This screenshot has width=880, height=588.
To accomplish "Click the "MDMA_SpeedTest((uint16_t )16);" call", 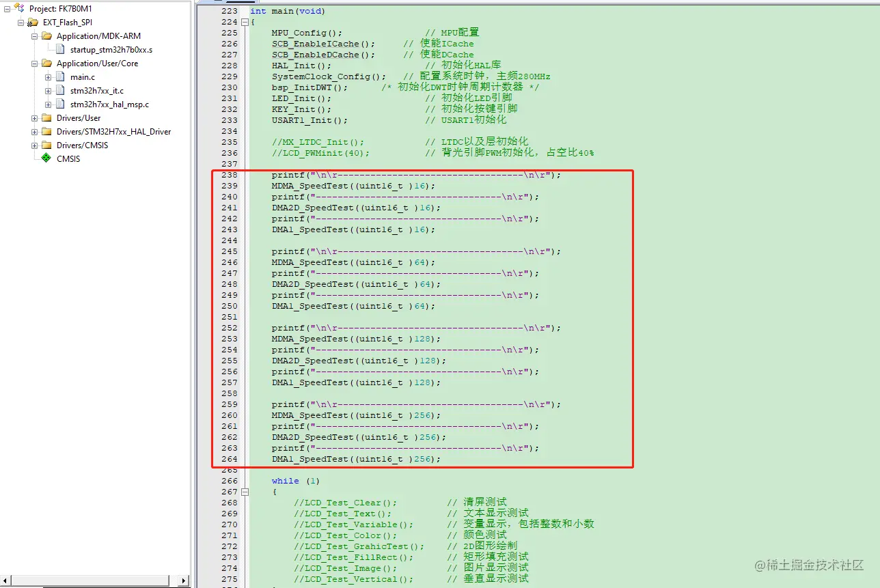I will coord(353,186).
